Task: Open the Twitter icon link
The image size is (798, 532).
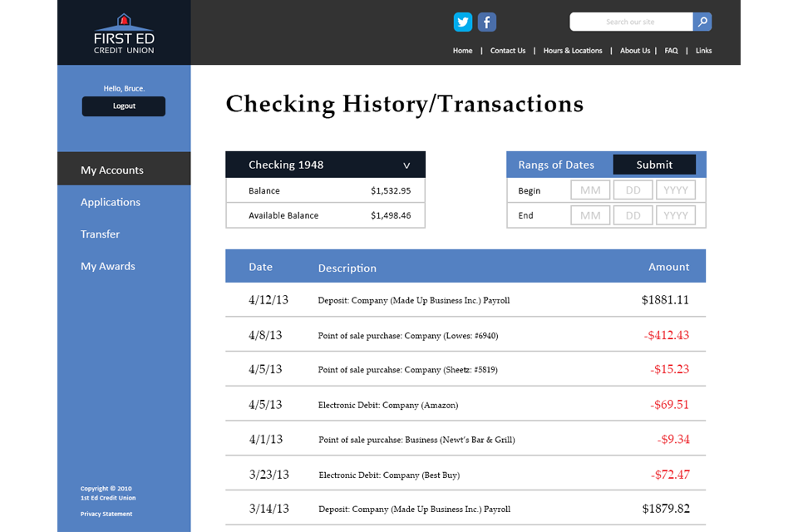Action: [463, 22]
